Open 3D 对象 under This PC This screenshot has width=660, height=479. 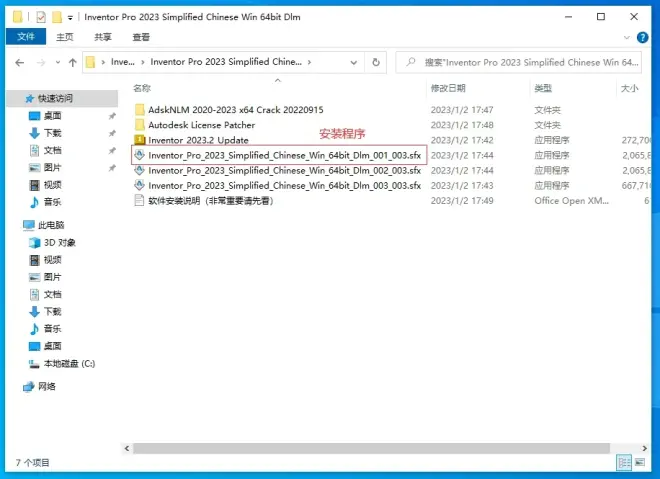click(59, 242)
